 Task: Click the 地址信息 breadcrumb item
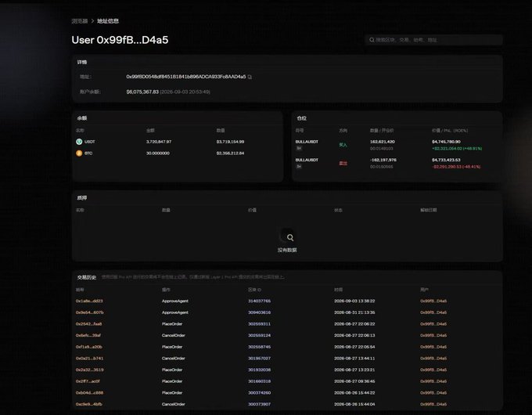(108, 21)
